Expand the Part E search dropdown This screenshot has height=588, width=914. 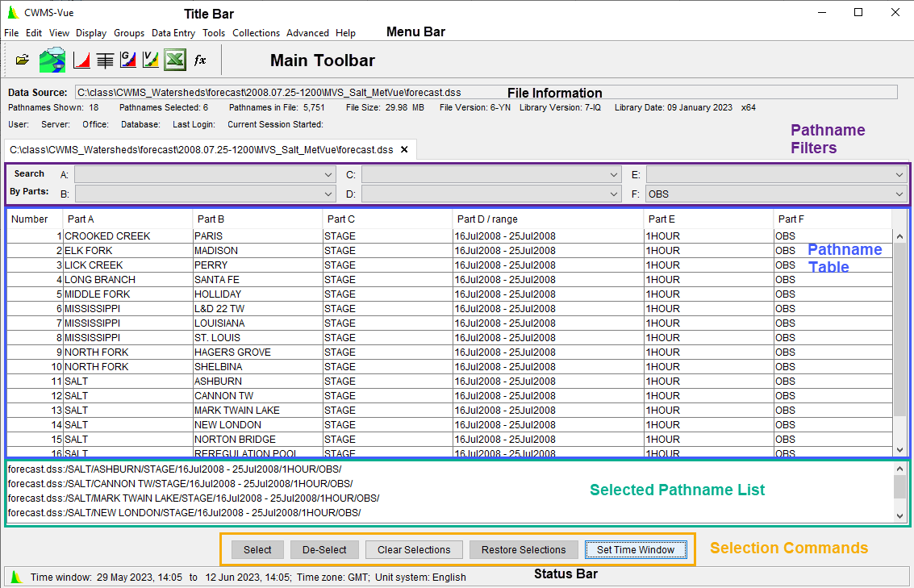(899, 175)
